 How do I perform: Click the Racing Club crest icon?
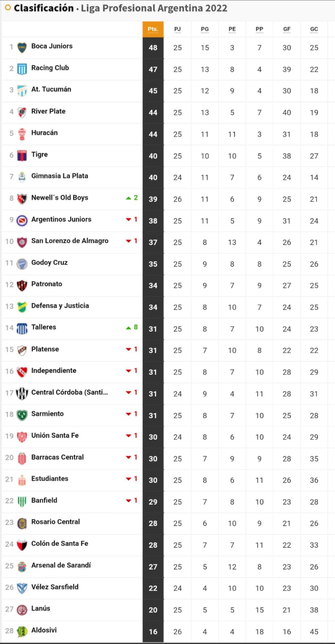click(22, 69)
